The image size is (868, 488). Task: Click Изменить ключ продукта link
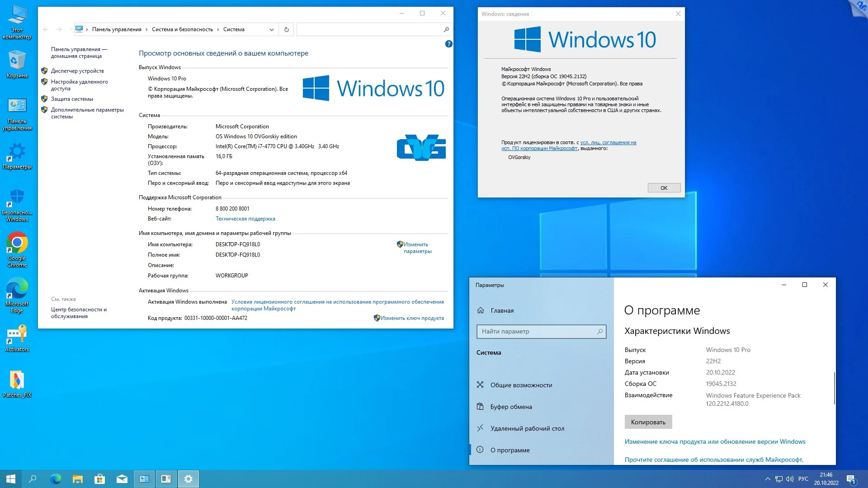pyautogui.click(x=412, y=318)
